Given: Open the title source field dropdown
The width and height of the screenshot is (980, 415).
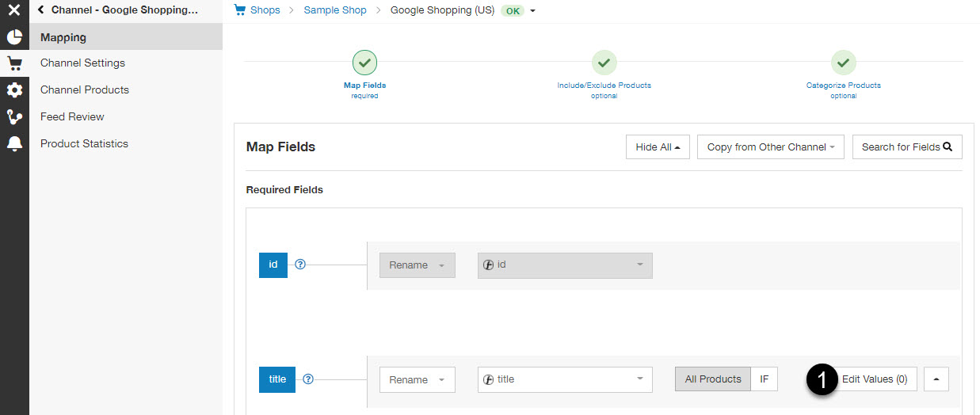Looking at the screenshot, I should [565, 379].
